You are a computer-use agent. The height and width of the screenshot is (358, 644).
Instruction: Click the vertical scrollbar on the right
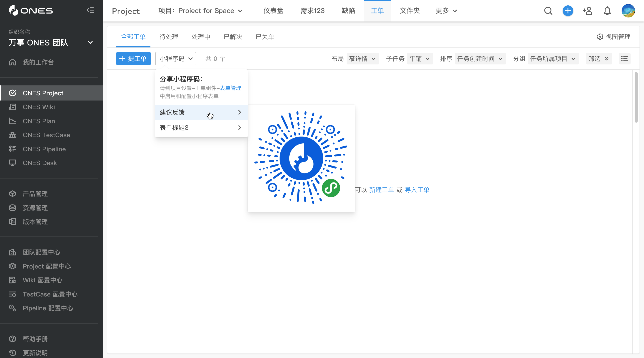click(x=636, y=98)
